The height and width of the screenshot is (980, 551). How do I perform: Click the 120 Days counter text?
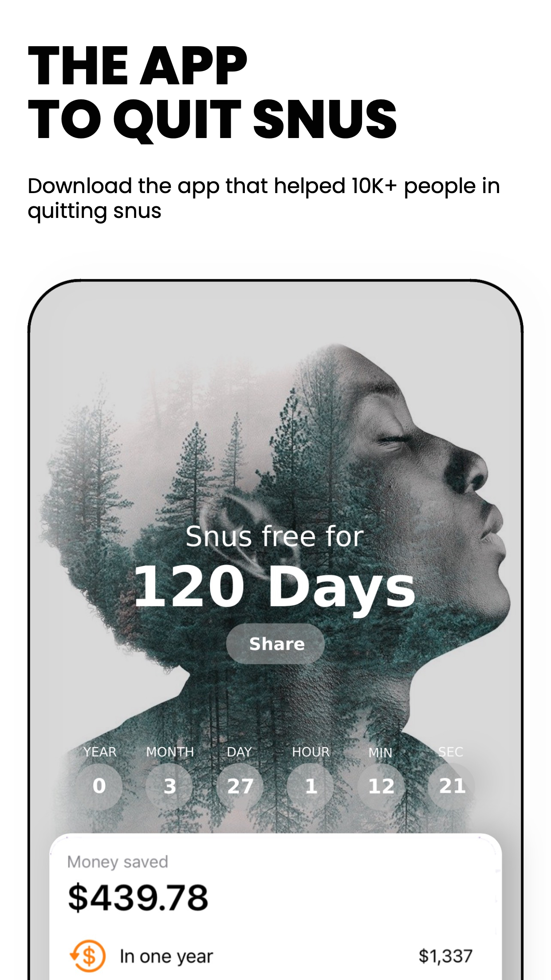click(x=275, y=587)
